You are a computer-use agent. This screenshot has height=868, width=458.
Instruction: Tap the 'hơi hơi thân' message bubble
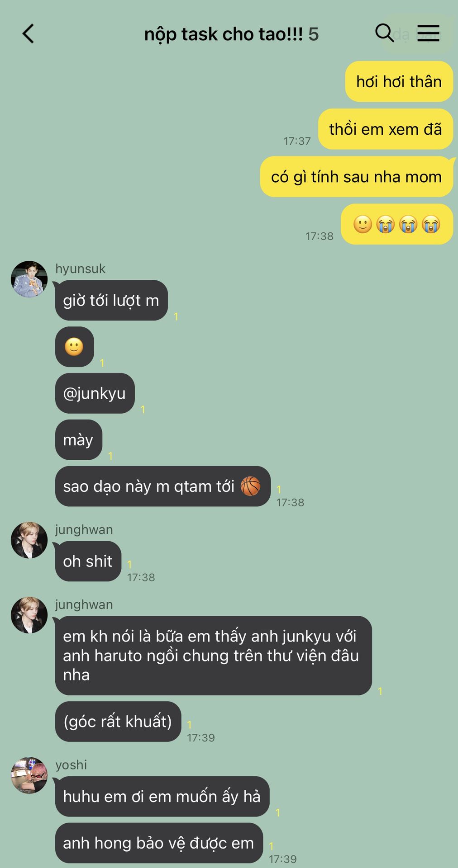[x=399, y=81]
